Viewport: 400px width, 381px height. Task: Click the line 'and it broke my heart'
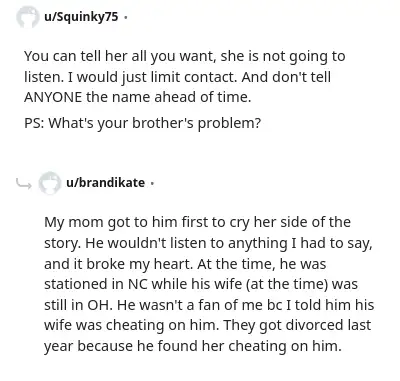[x=185, y=264]
